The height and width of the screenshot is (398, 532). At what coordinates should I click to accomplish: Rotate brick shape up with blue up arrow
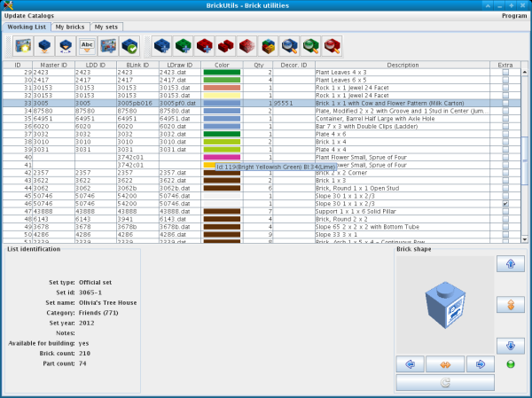click(511, 264)
